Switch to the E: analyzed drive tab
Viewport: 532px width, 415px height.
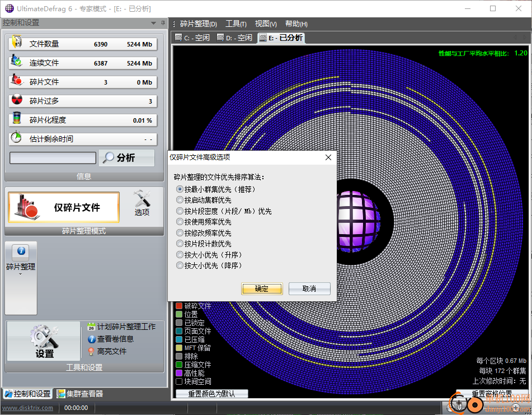(281, 38)
